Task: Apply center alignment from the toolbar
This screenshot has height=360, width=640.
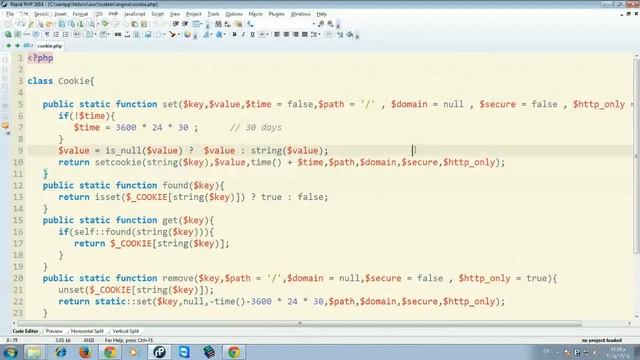Action: 286,35
